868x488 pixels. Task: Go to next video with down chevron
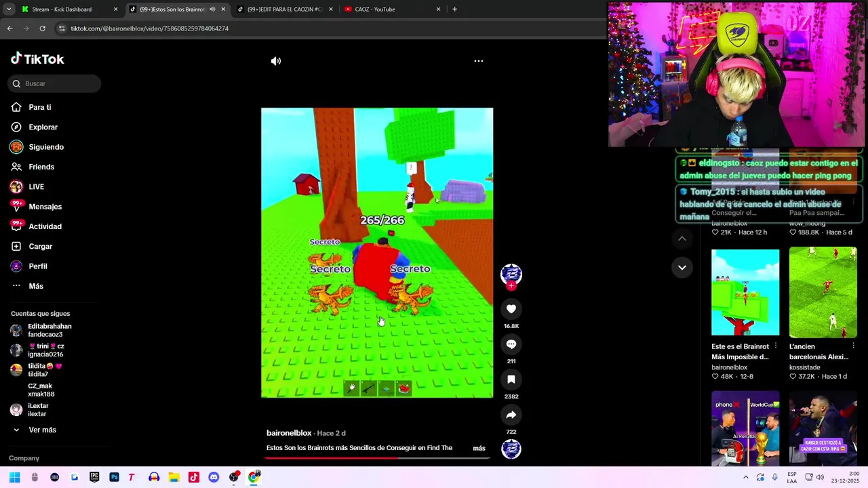(x=682, y=267)
